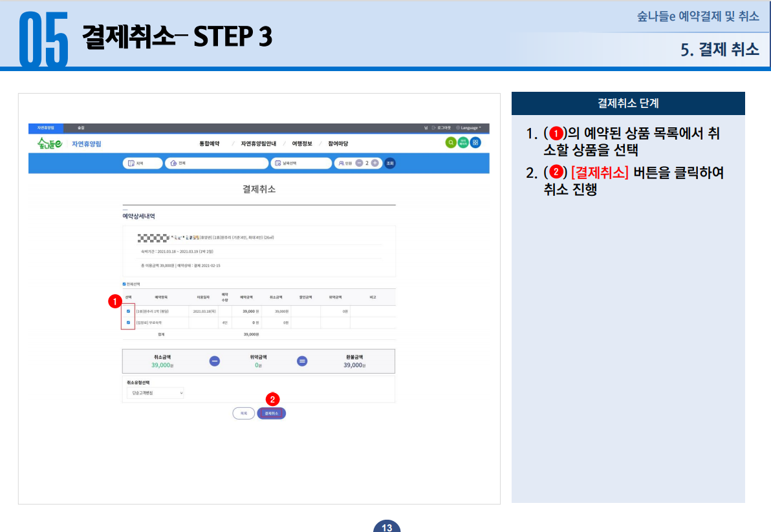Click the 39,000원 취소금액 value
This screenshot has width=771, height=532.
pyautogui.click(x=162, y=365)
